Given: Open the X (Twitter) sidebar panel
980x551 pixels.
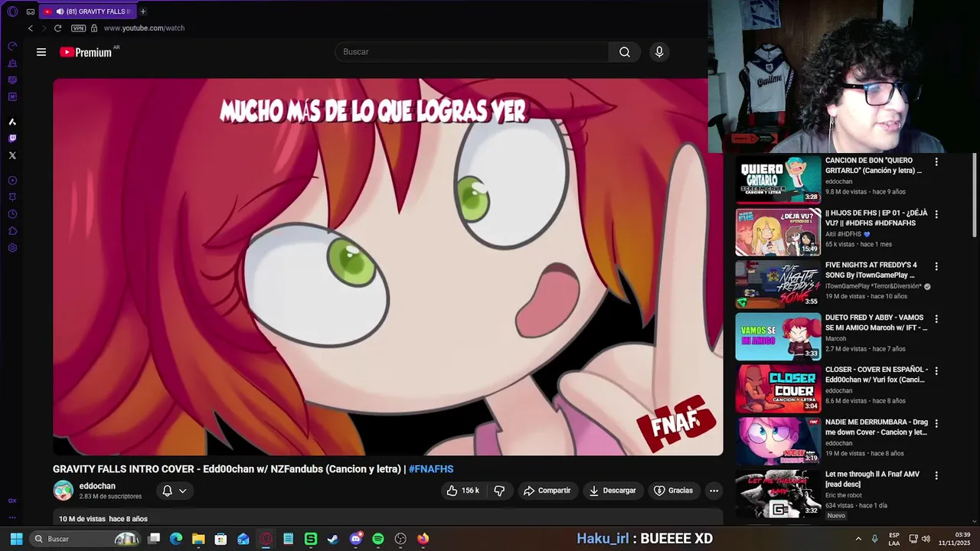Looking at the screenshot, I should (12, 155).
